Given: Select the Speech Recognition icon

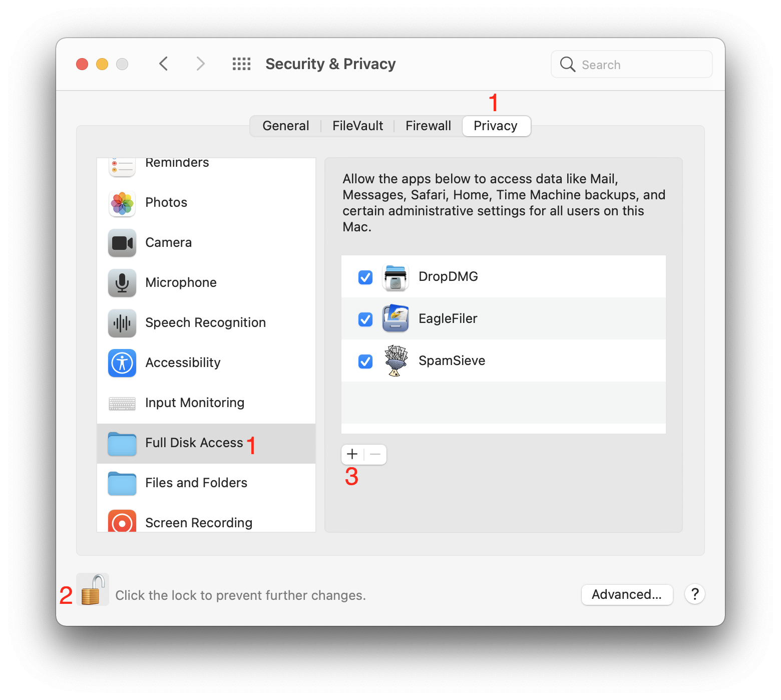Looking at the screenshot, I should pyautogui.click(x=122, y=323).
